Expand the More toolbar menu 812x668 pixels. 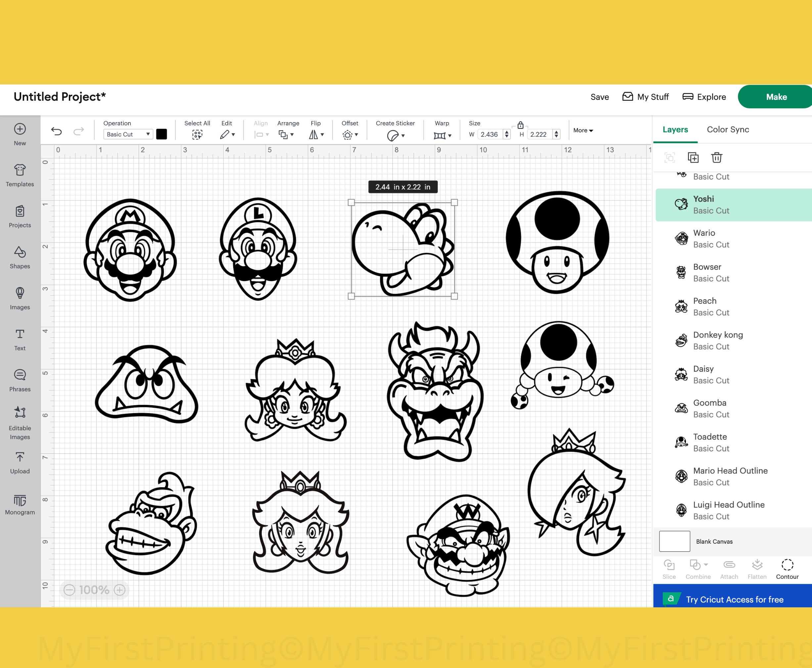(583, 130)
